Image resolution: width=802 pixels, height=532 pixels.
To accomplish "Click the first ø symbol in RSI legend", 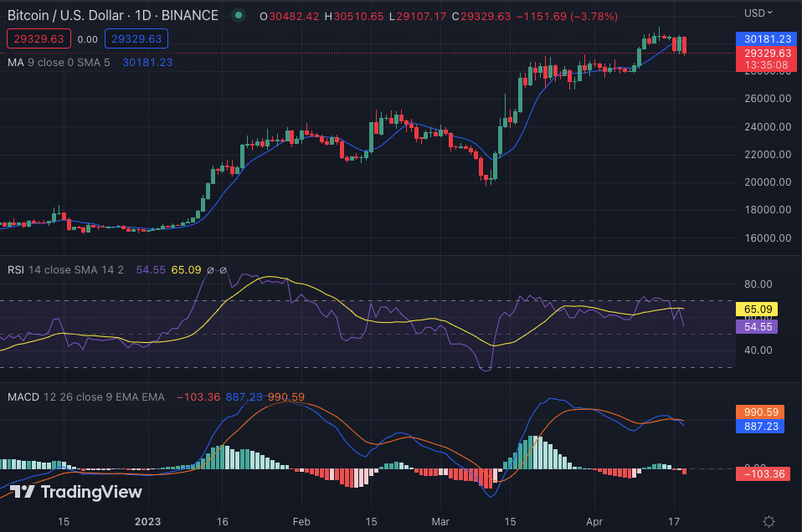I will pos(210,270).
